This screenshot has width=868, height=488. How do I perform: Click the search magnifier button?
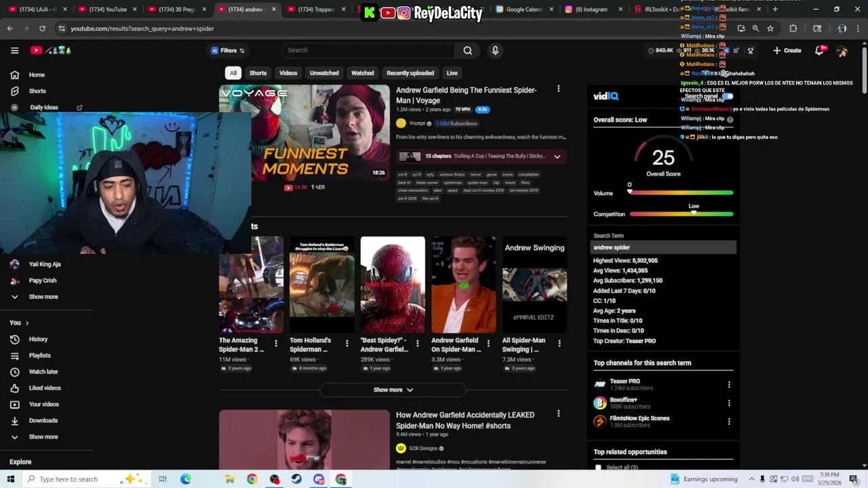[x=467, y=50]
